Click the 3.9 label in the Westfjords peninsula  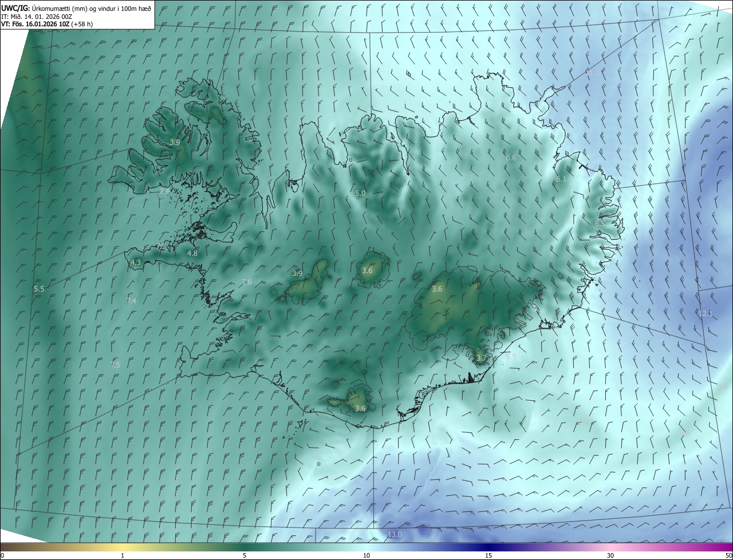(x=175, y=142)
